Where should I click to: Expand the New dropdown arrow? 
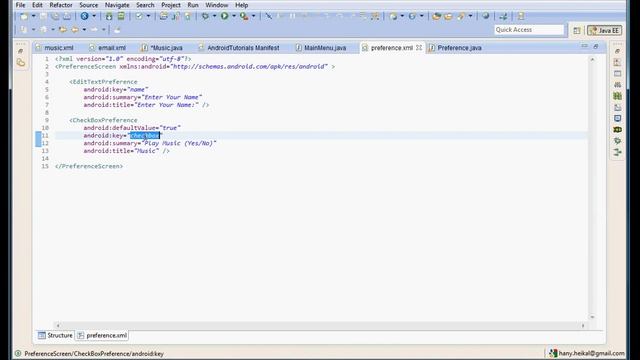(33, 16)
